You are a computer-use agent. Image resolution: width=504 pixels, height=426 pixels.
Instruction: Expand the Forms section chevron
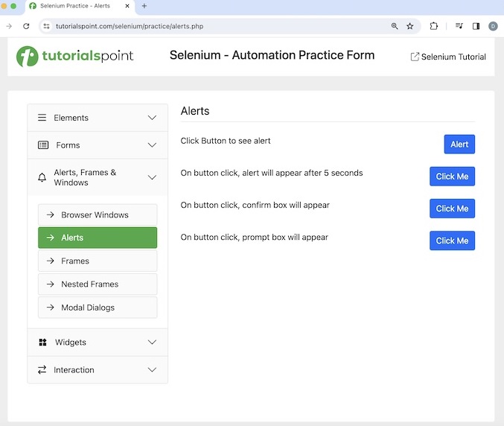click(x=152, y=145)
